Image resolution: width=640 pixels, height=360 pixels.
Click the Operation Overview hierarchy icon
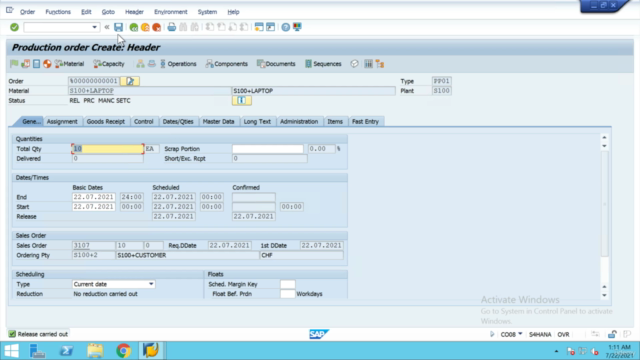(x=140, y=64)
